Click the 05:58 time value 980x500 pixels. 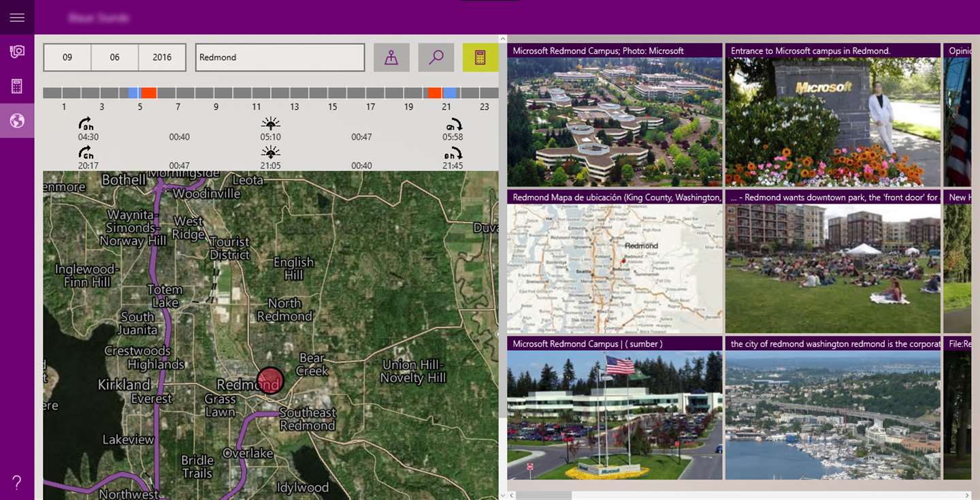453,137
